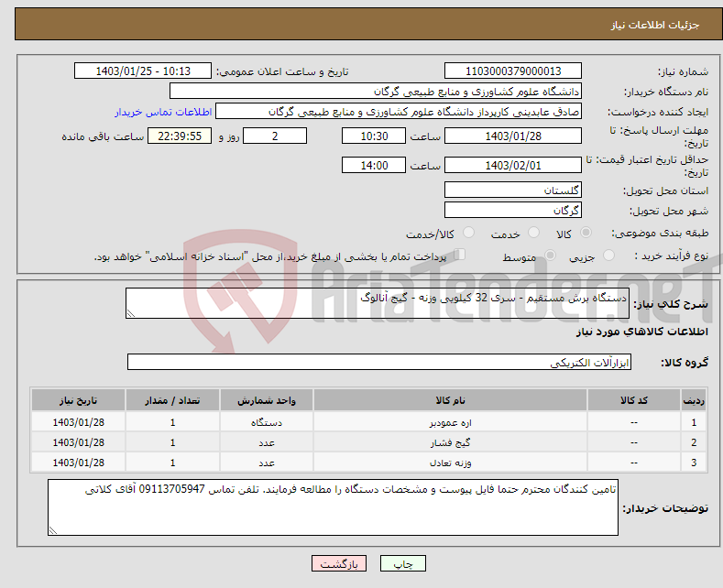The image size is (723, 588).
Task: Select the متوسط purchase type radio
Action: pyautogui.click(x=550, y=256)
